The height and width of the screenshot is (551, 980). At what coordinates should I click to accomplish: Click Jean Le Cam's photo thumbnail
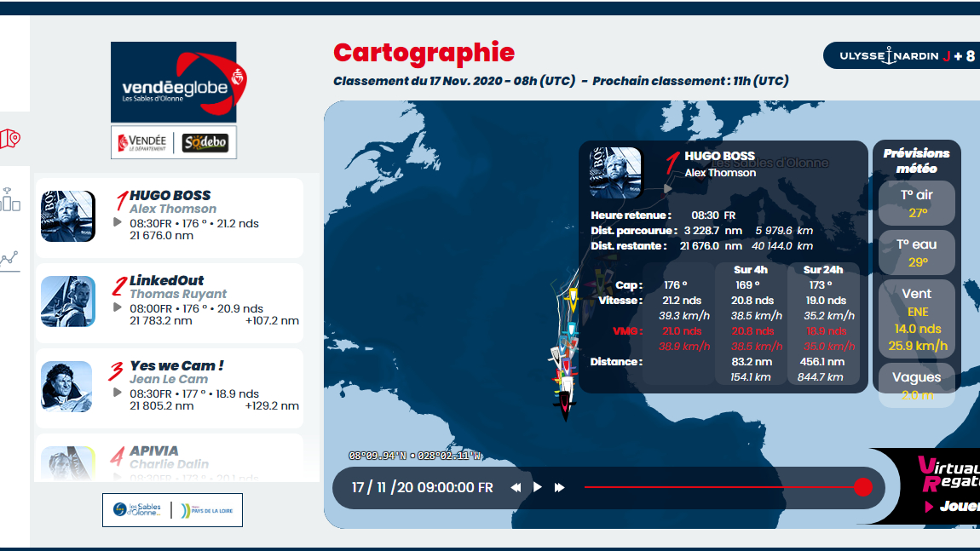66,386
